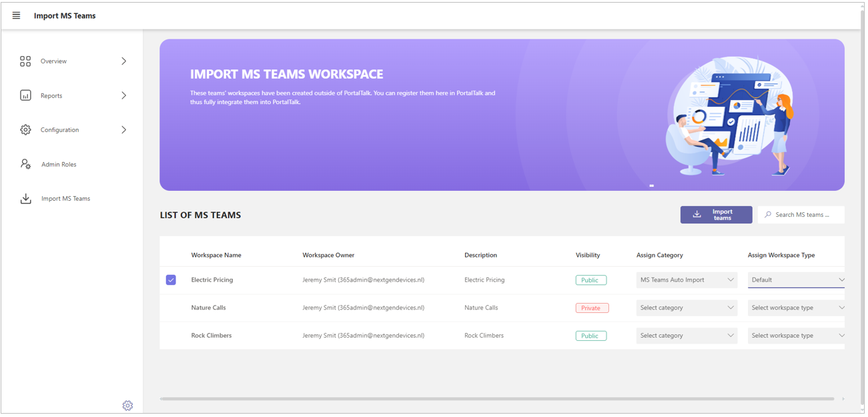The width and height of the screenshot is (868, 417).
Task: Click owner Jeremy Smit in Nature Calls row
Action: [x=364, y=308]
